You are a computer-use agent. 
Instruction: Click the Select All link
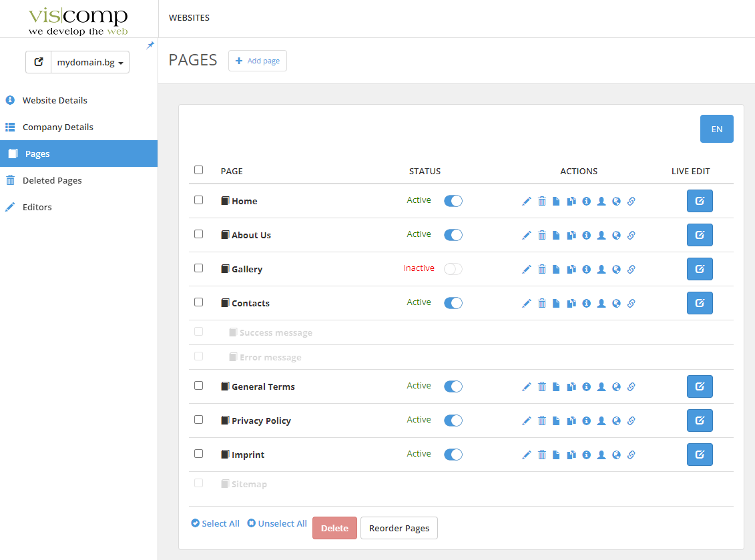(215, 523)
